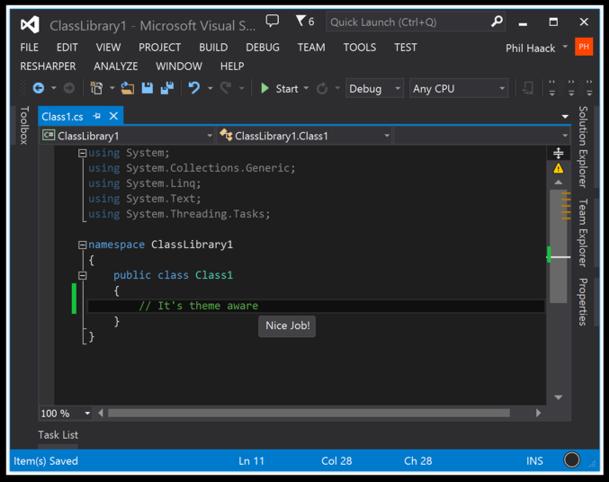The height and width of the screenshot is (482, 609).
Task: Open the feedback speech bubble icon
Action: click(x=272, y=21)
